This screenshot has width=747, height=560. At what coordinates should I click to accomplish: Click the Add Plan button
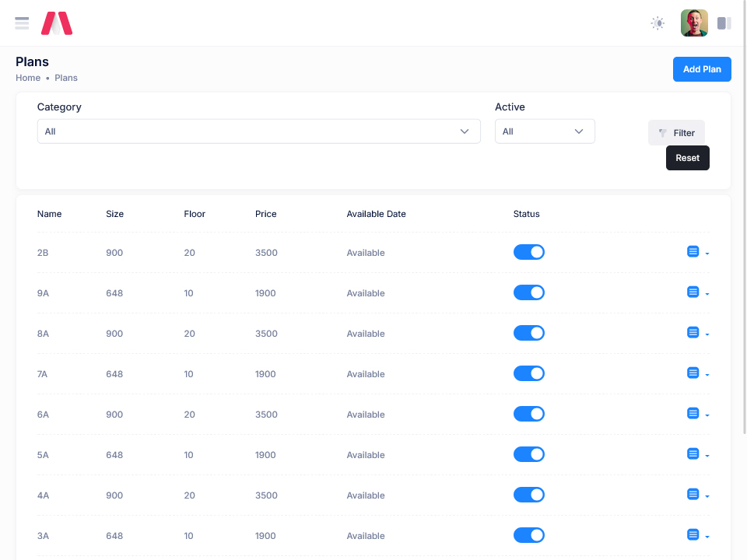(x=701, y=69)
